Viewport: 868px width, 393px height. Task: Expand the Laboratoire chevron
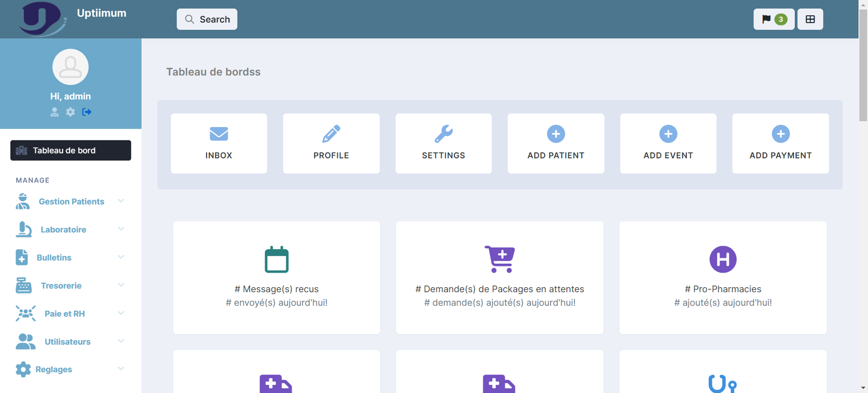[121, 229]
